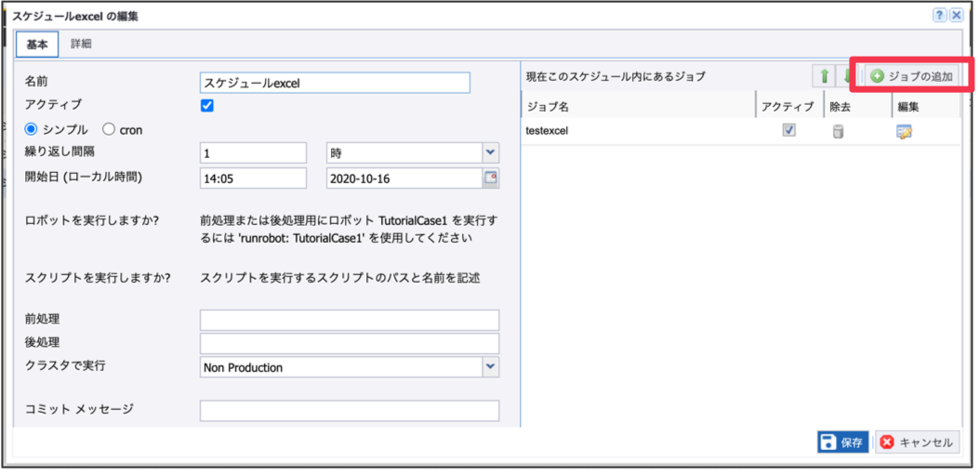
Task: Click the 前処理 input field
Action: point(350,320)
